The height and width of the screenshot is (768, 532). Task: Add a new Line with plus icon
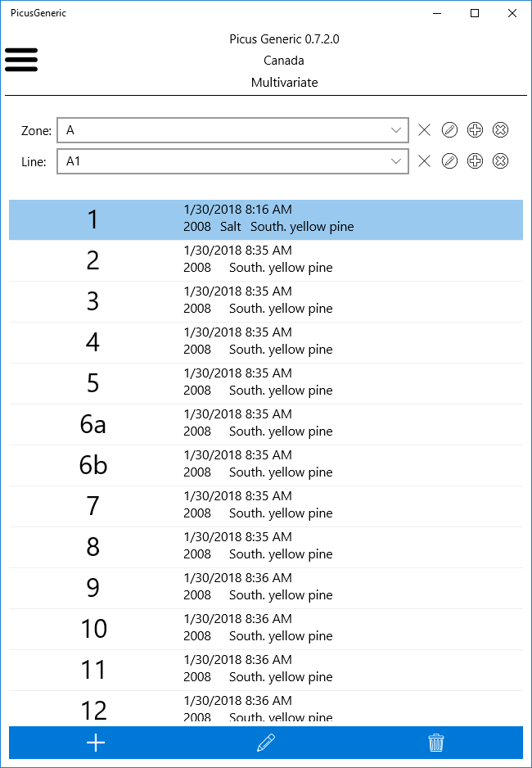pos(475,161)
